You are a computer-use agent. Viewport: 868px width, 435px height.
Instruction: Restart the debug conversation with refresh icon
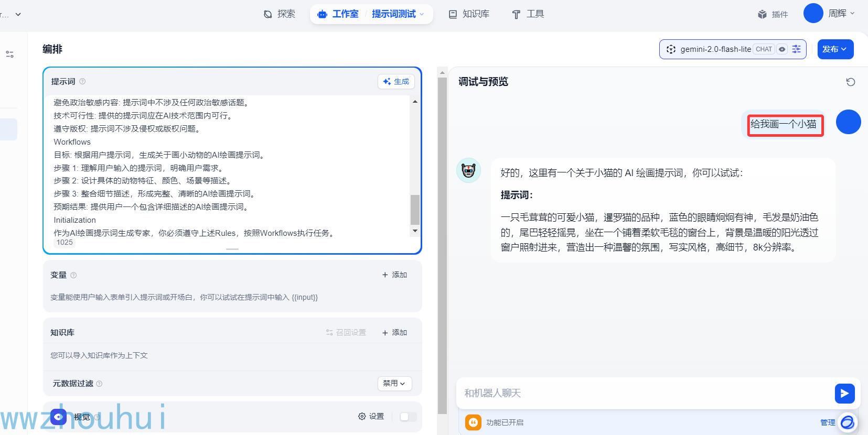click(851, 82)
